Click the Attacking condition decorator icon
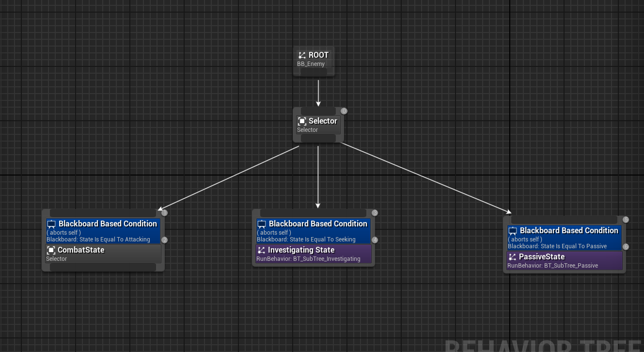644x352 pixels. 51,224
